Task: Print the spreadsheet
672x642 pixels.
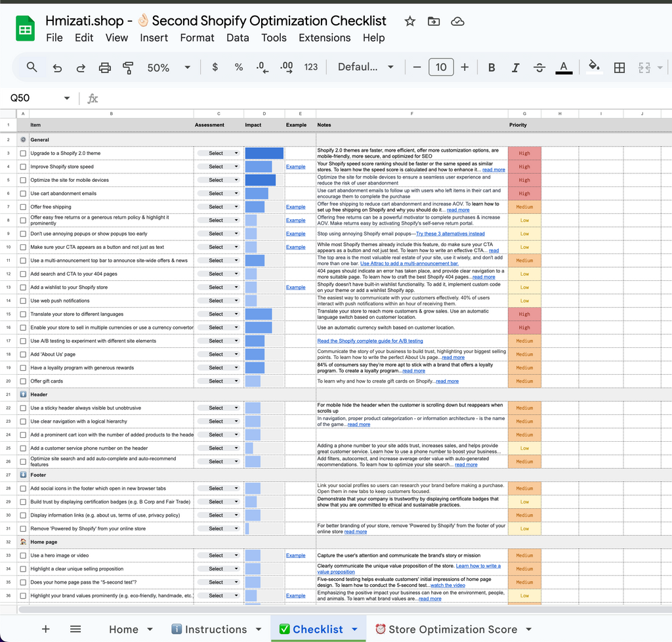Action: click(x=104, y=68)
